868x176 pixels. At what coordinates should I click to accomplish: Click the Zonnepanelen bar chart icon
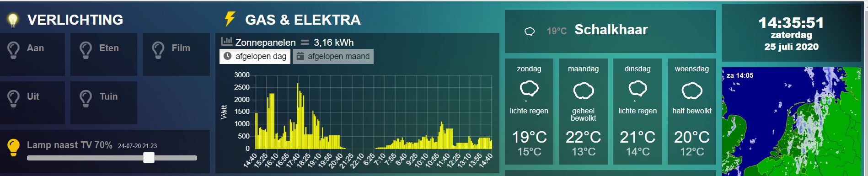226,41
